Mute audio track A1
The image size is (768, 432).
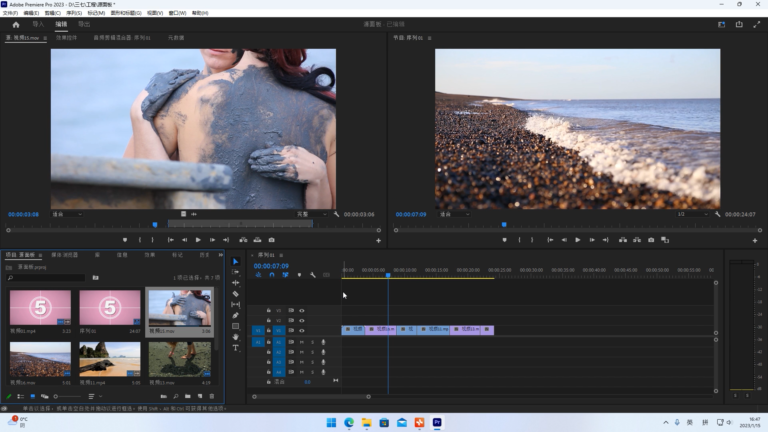click(302, 342)
